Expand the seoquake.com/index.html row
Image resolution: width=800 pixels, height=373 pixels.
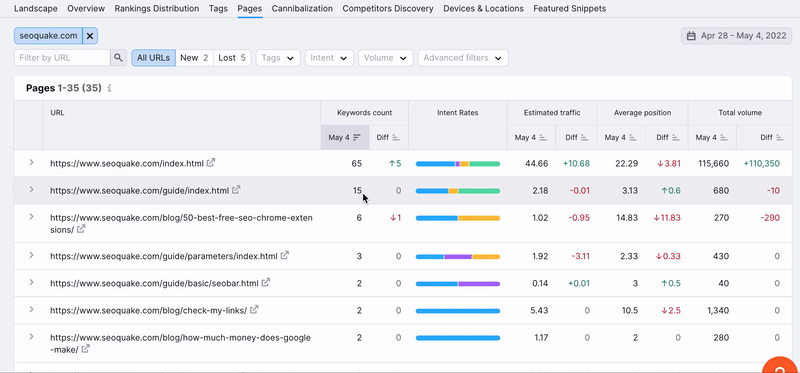[x=31, y=162]
